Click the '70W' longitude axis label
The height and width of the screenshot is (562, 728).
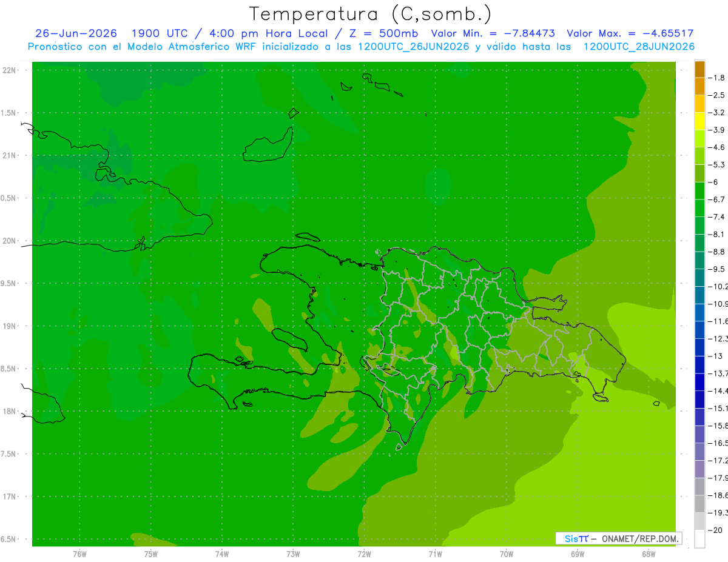[507, 554]
